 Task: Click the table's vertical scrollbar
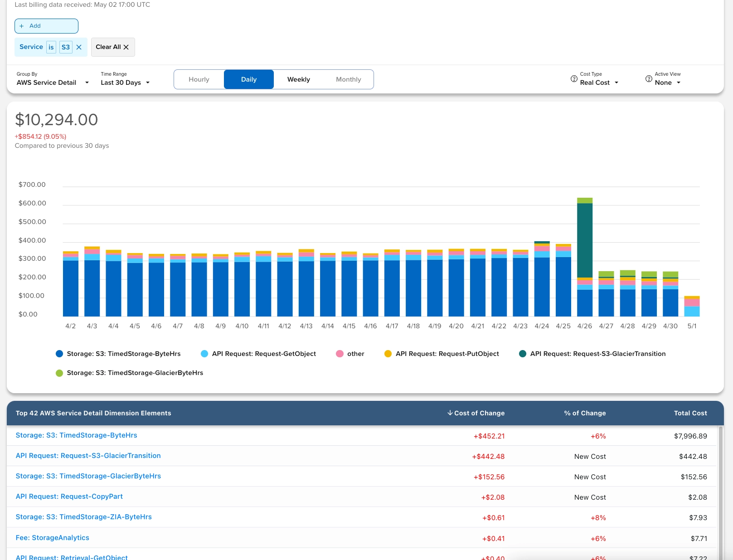pyautogui.click(x=720, y=492)
